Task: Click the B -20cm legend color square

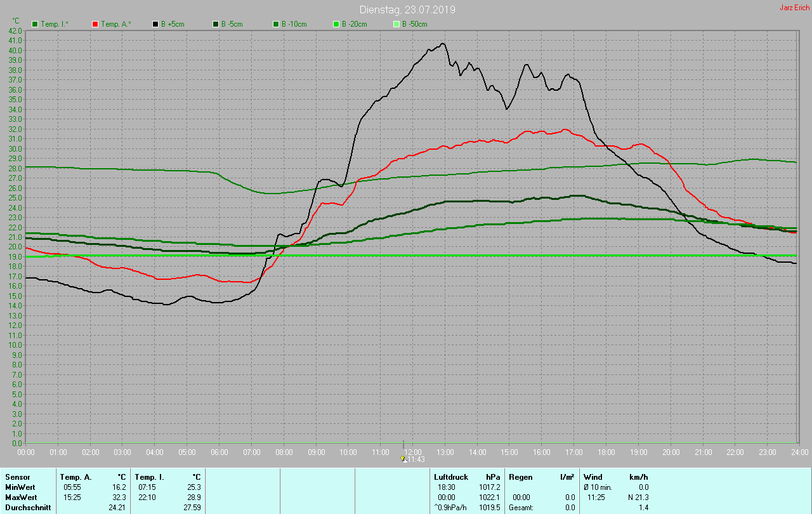Action: click(336, 24)
